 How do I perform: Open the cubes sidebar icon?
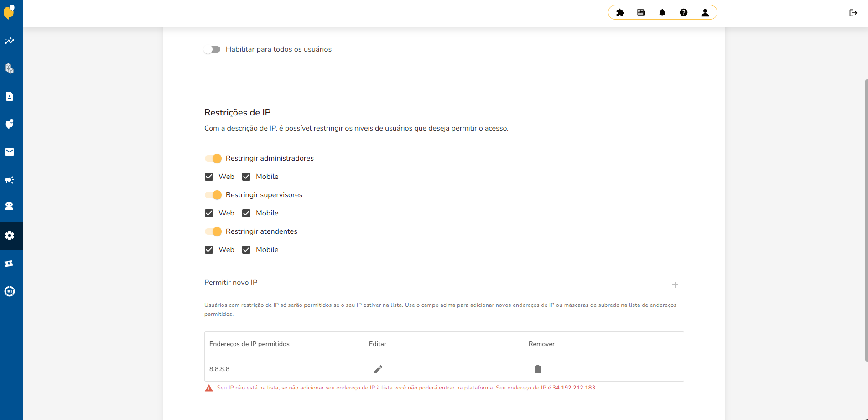pos(10,68)
